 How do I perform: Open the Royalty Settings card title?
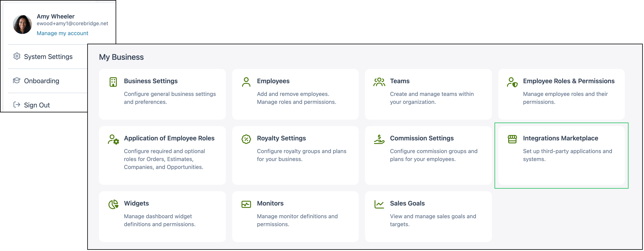282,138
